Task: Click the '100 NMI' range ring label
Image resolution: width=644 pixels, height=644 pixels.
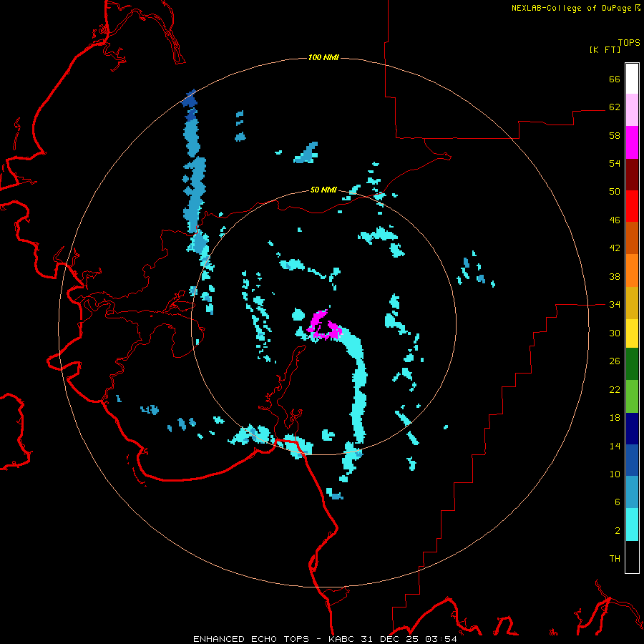Action: pyautogui.click(x=323, y=57)
